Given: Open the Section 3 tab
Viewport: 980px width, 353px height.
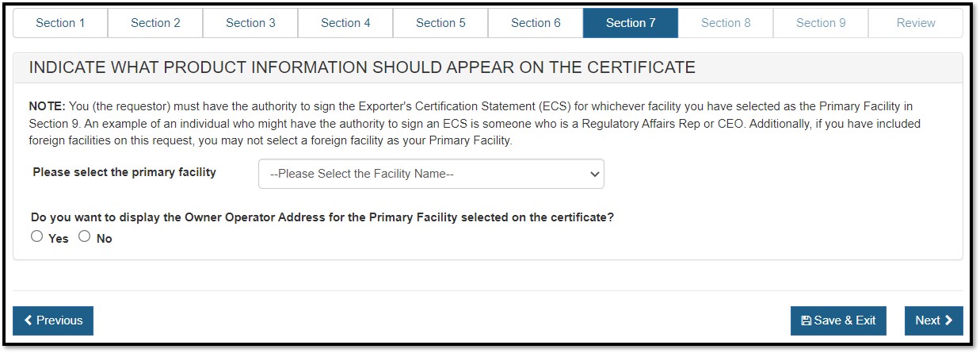Looking at the screenshot, I should point(250,23).
